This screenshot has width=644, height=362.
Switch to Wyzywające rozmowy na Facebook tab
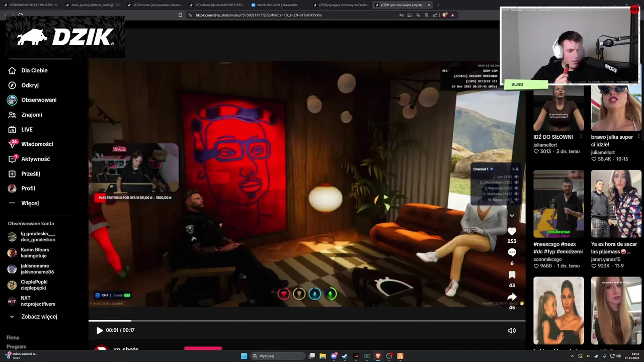click(x=341, y=5)
